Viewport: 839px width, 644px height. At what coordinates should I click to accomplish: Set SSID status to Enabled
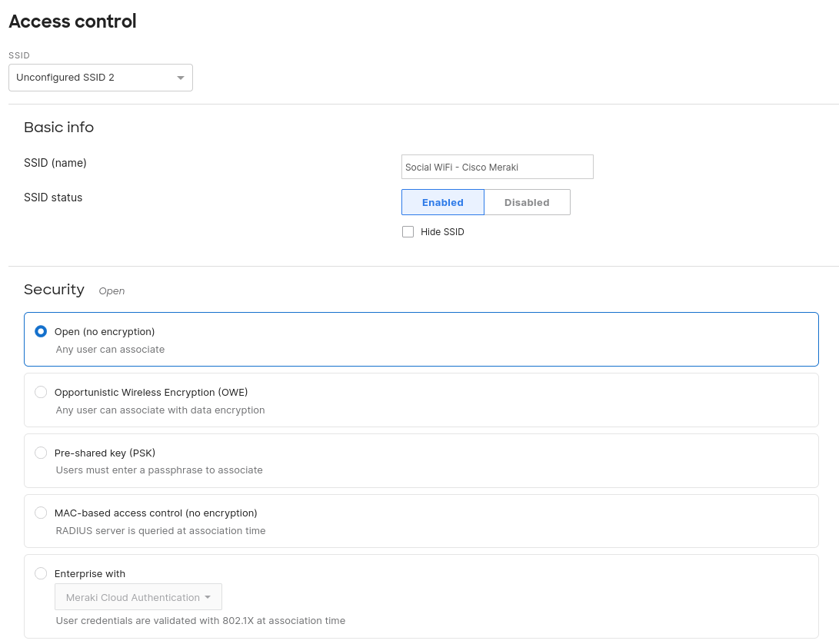coord(443,202)
